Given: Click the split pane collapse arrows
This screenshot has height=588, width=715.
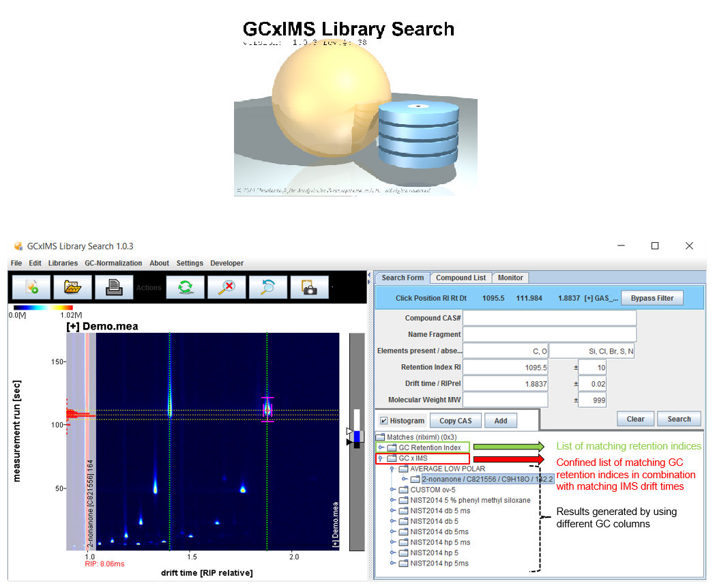Looking at the screenshot, I should (x=369, y=278).
